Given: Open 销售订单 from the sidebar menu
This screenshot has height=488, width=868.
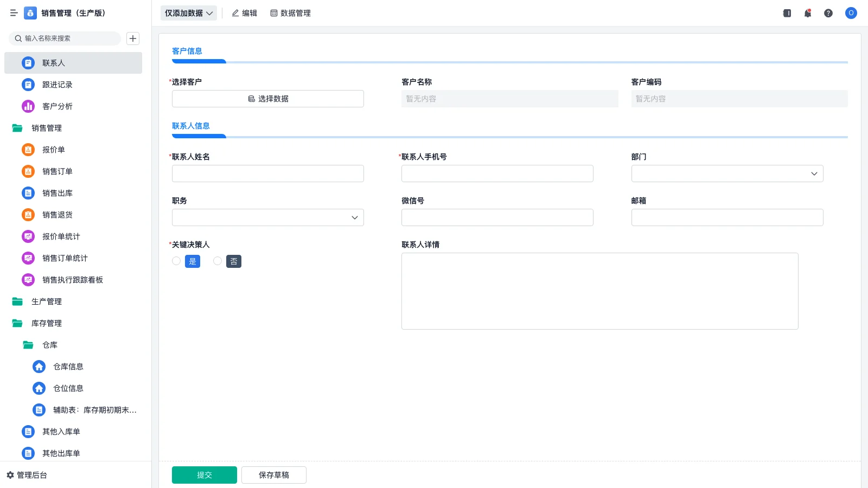Looking at the screenshot, I should click(x=58, y=171).
